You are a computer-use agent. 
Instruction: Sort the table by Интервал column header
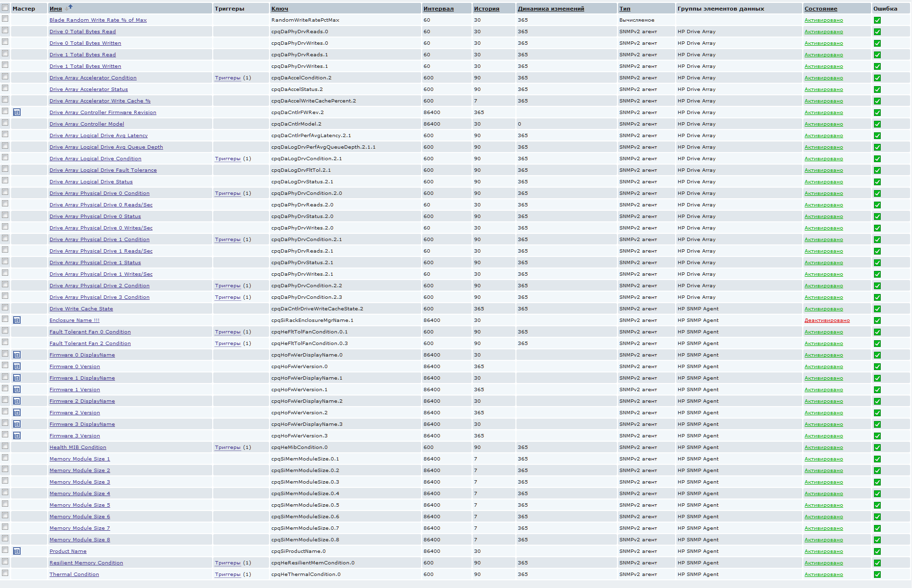point(438,9)
